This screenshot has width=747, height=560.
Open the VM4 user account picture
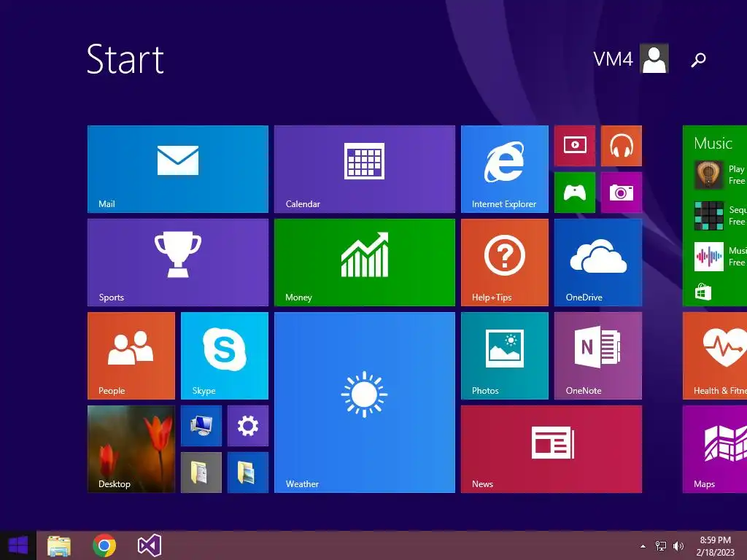coord(654,58)
